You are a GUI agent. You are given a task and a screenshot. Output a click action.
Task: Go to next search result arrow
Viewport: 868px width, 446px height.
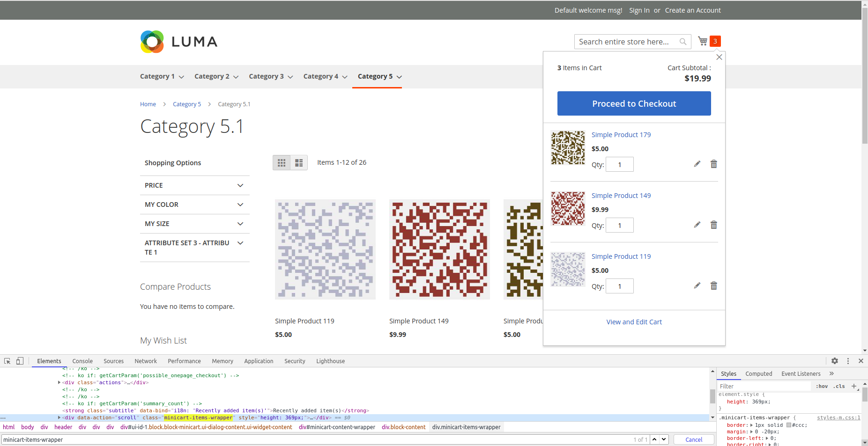click(664, 439)
